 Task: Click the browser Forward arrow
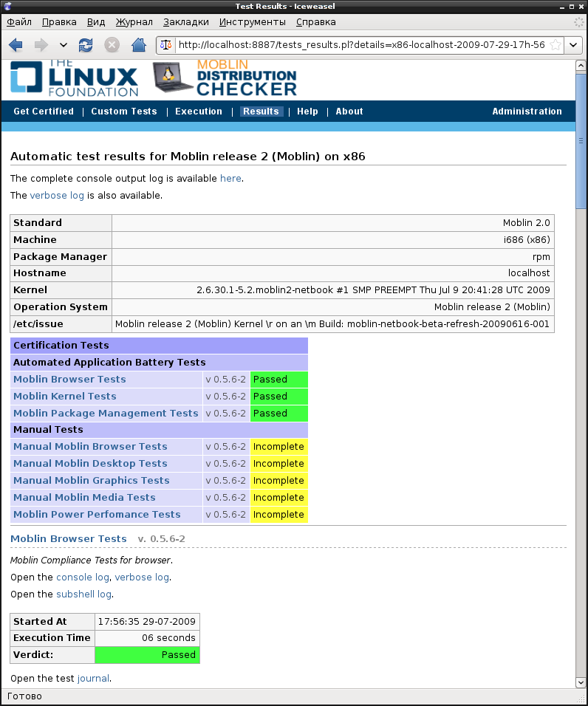(41, 44)
